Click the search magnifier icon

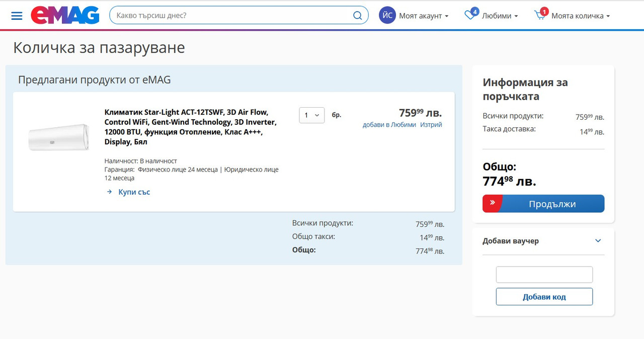pyautogui.click(x=357, y=16)
